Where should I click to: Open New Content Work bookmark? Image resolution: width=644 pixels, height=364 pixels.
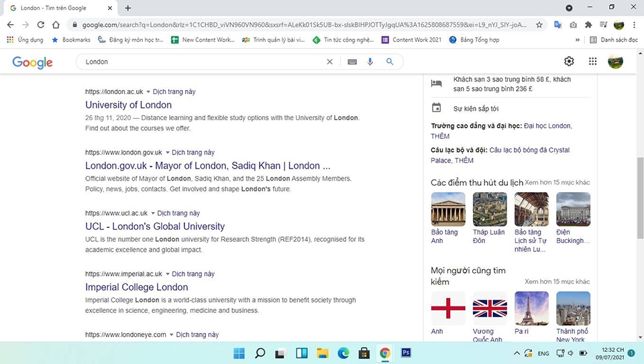coord(203,40)
